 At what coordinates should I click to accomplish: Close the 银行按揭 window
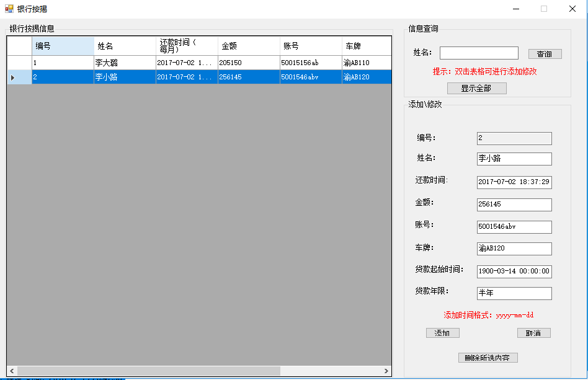point(572,9)
